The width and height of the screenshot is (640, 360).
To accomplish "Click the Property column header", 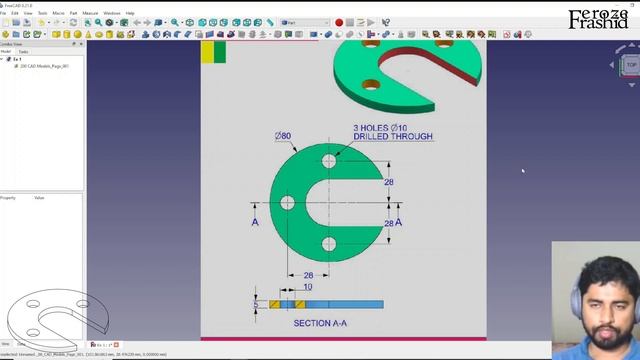I will pyautogui.click(x=8, y=198).
